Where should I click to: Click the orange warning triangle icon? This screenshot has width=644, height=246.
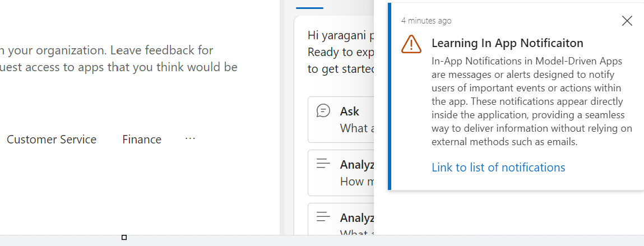(x=411, y=44)
